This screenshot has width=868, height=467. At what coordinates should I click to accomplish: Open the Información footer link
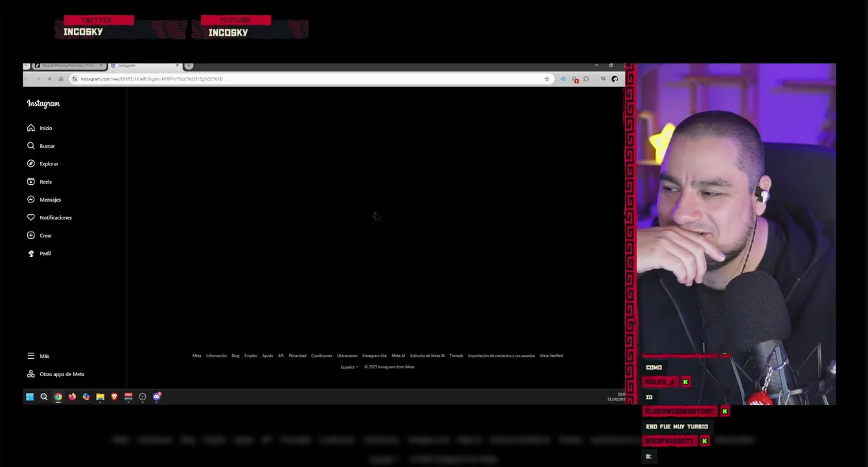[x=217, y=356]
